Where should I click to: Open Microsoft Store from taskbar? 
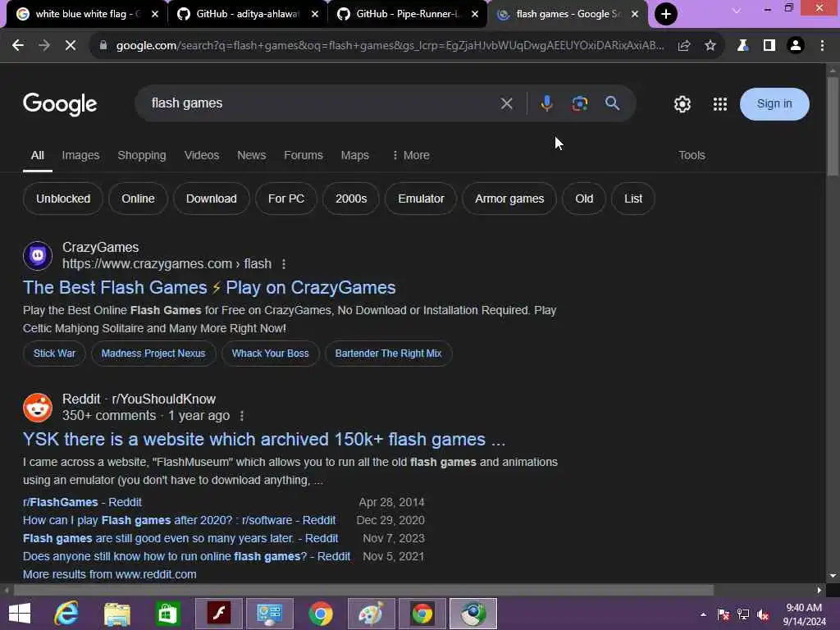click(x=167, y=614)
